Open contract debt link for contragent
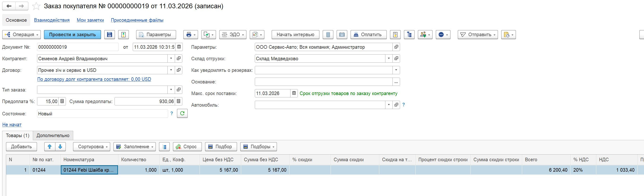644x196 pixels. pos(94,79)
